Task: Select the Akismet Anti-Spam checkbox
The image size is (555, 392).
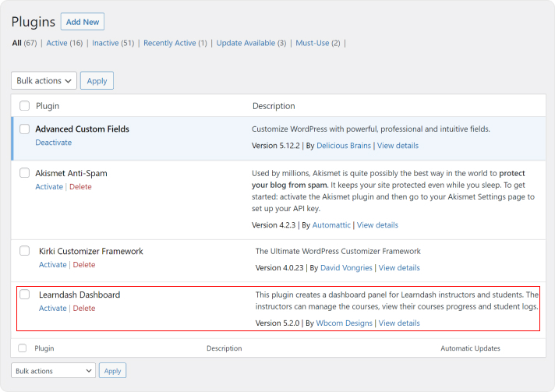Action: click(24, 172)
